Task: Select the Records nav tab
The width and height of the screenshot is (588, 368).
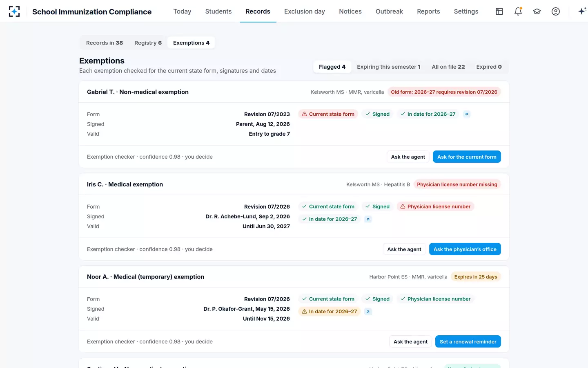Action: pos(258,11)
